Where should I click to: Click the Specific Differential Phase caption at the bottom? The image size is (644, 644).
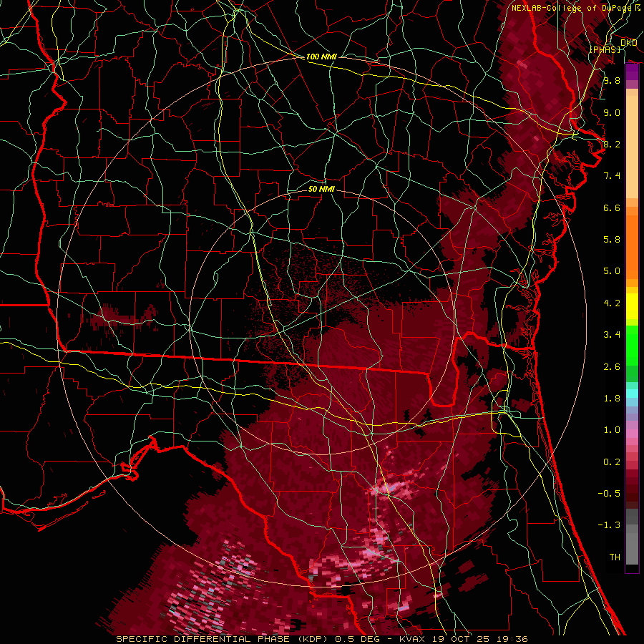tap(321, 639)
